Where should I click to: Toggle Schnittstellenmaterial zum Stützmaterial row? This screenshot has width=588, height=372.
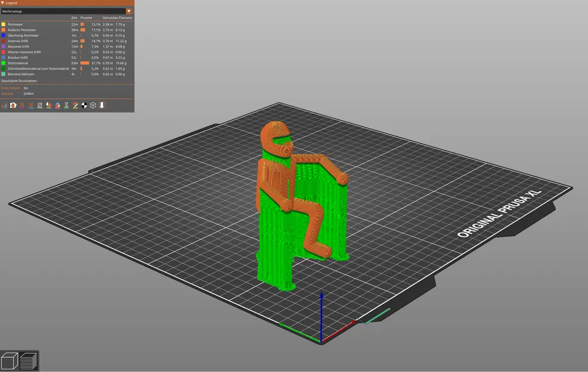click(x=67, y=68)
